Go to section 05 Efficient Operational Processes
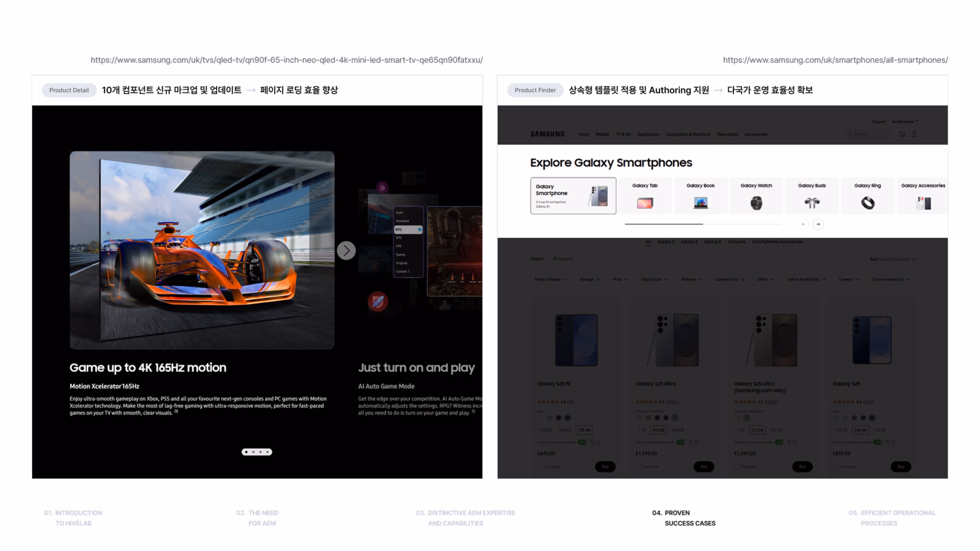 pyautogui.click(x=892, y=518)
